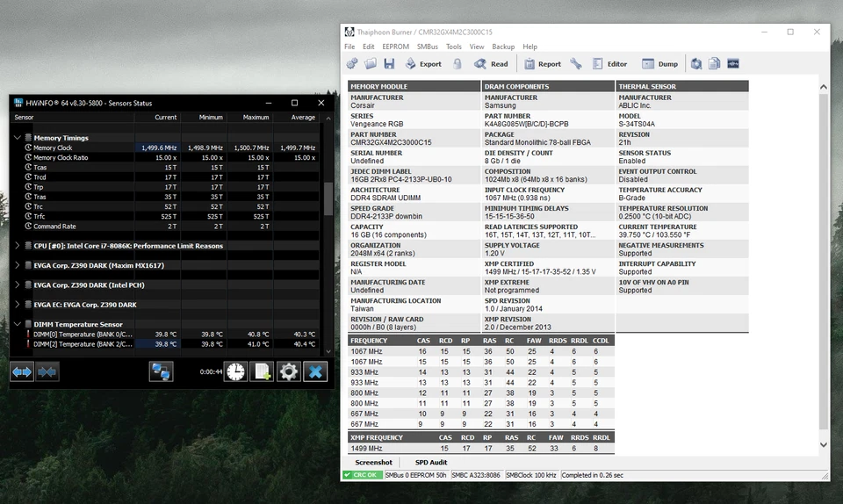843x504 pixels.
Task: Click the waveform monitor icon in toolbar
Action: point(732,64)
